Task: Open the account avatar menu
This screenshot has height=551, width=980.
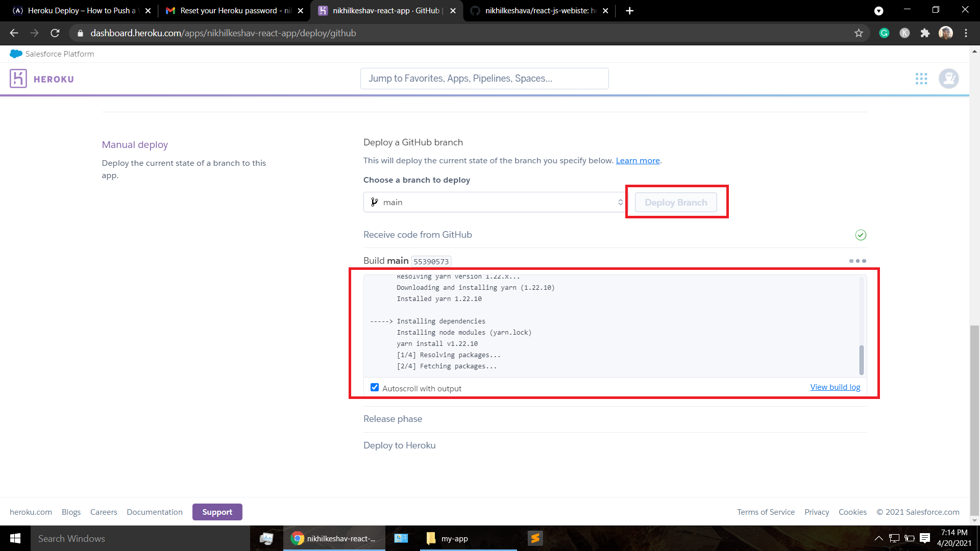Action: [x=949, y=79]
